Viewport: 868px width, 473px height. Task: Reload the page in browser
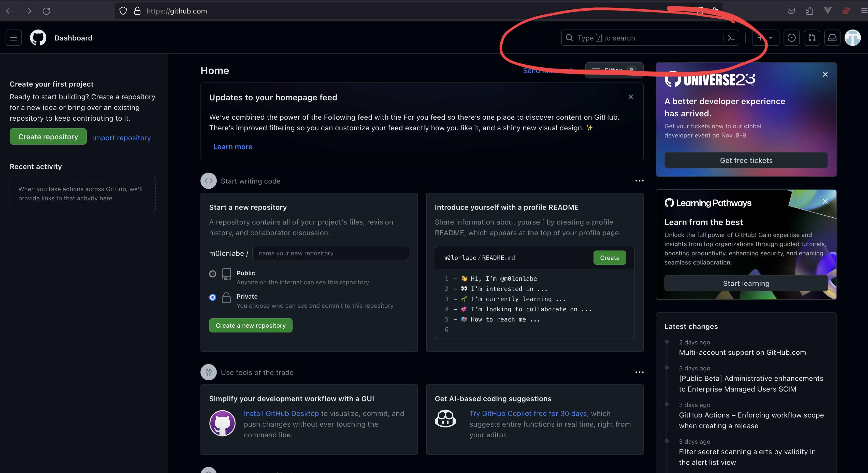point(47,11)
